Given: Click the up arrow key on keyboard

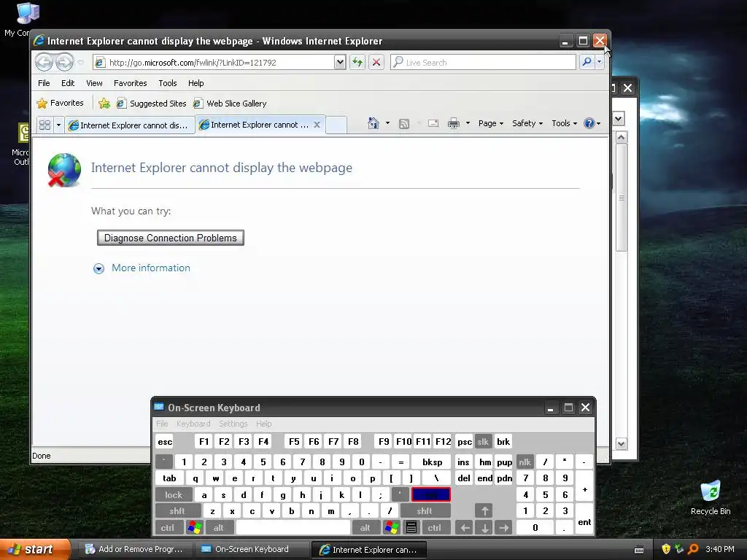Looking at the screenshot, I should 484,511.
